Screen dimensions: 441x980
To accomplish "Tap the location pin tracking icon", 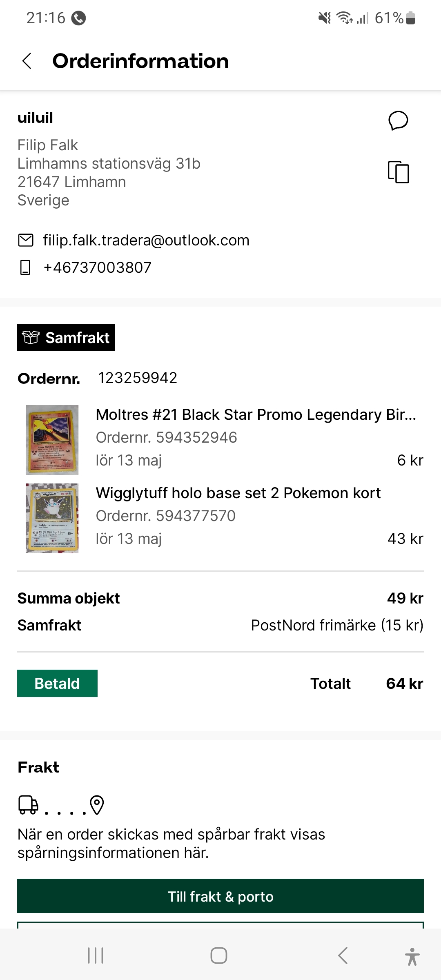I will [97, 805].
